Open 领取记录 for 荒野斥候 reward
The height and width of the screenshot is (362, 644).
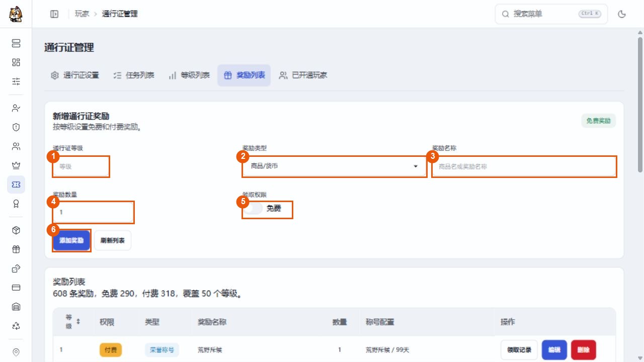(519, 350)
